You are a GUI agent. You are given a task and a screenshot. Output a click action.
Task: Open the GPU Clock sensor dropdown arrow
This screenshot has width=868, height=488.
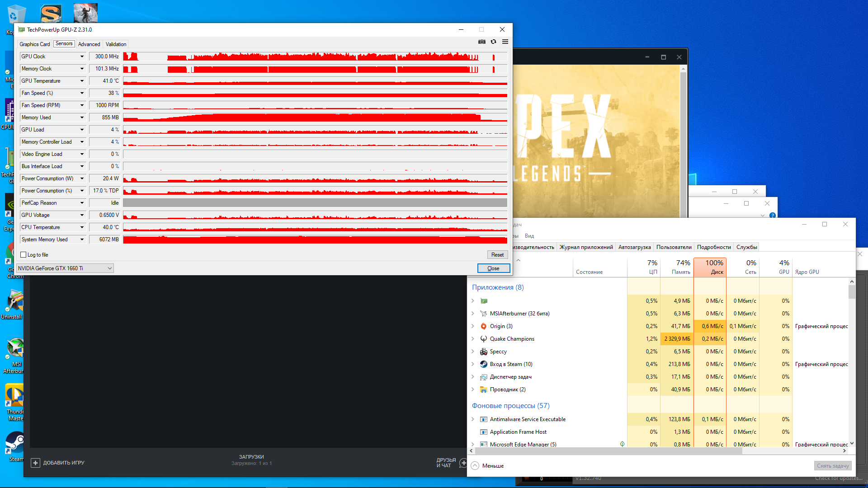[82, 56]
